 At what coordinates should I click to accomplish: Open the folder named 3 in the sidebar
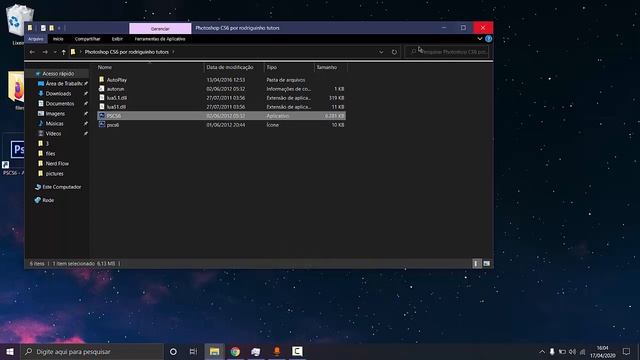click(47, 143)
